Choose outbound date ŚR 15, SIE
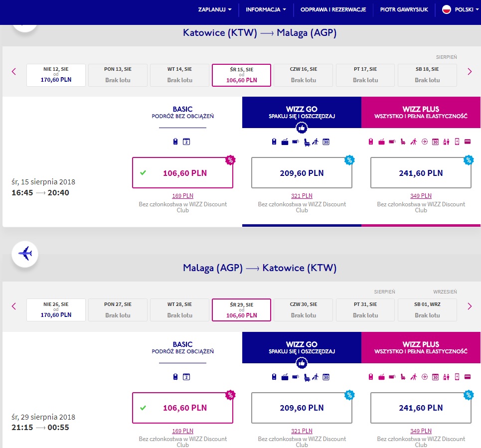481x448 pixels. pyautogui.click(x=241, y=75)
